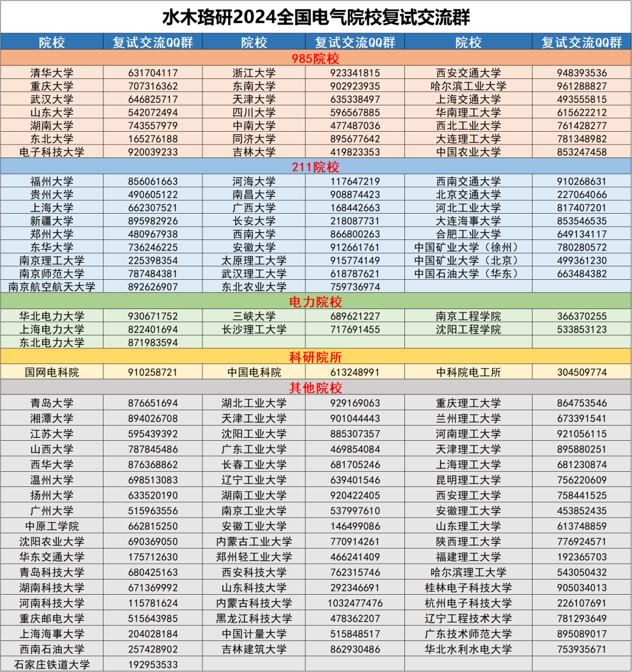Click QQ number 853247458 for 中国农业大学
This screenshot has height=672, width=632.
pos(582,152)
